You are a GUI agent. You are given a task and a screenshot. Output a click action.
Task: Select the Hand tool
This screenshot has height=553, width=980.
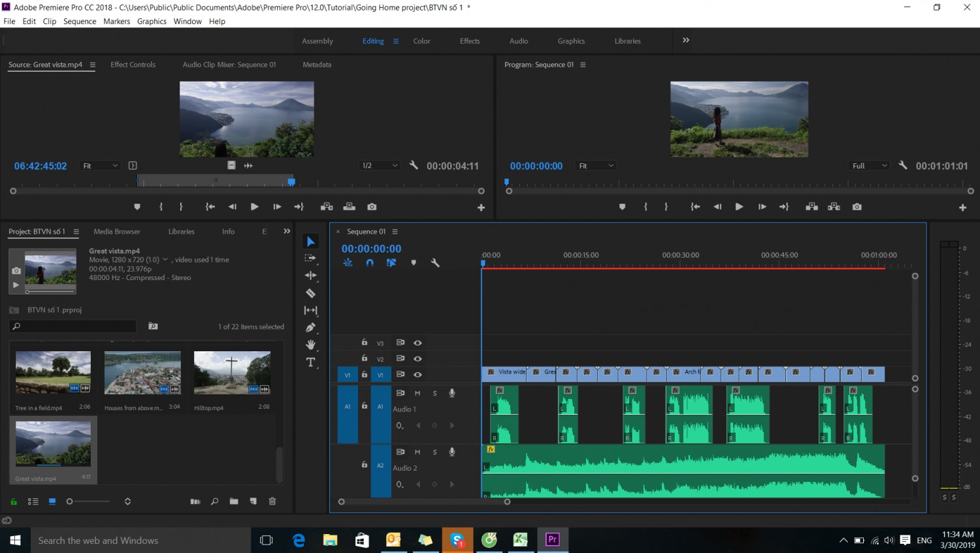tap(311, 345)
